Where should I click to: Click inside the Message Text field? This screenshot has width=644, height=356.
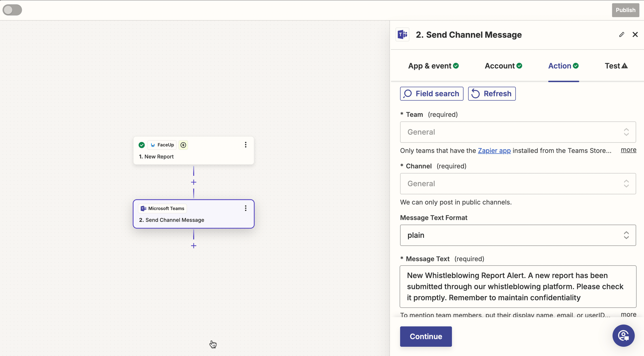tap(517, 286)
